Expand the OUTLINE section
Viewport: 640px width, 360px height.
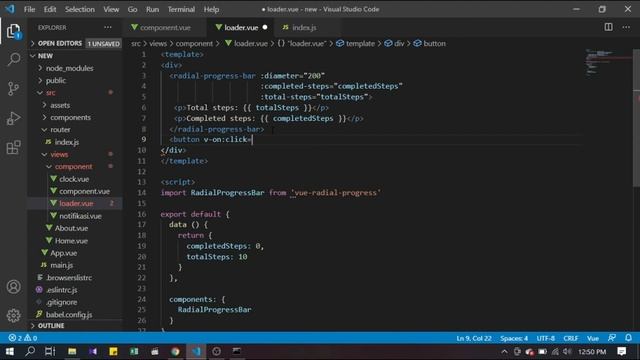pos(76,326)
